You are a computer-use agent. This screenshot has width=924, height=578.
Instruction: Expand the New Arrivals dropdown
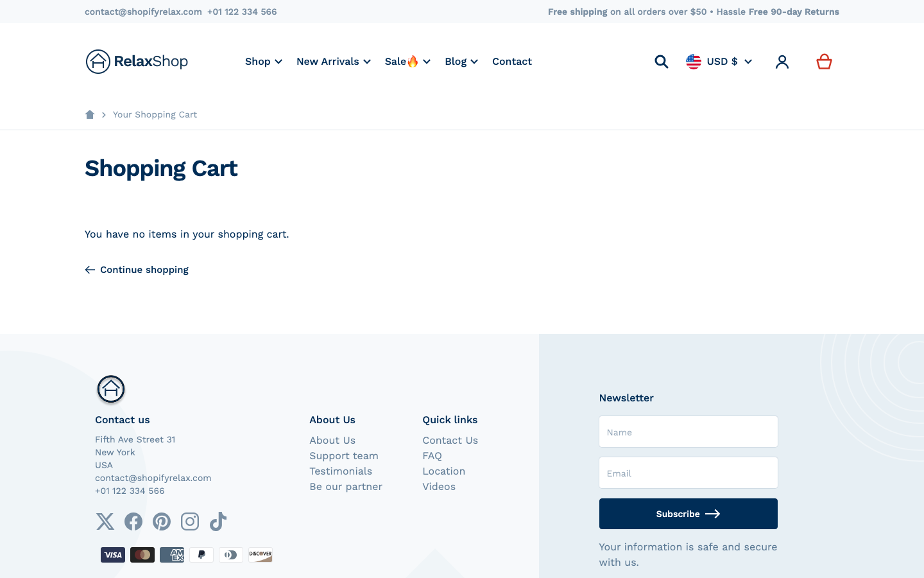(x=334, y=62)
